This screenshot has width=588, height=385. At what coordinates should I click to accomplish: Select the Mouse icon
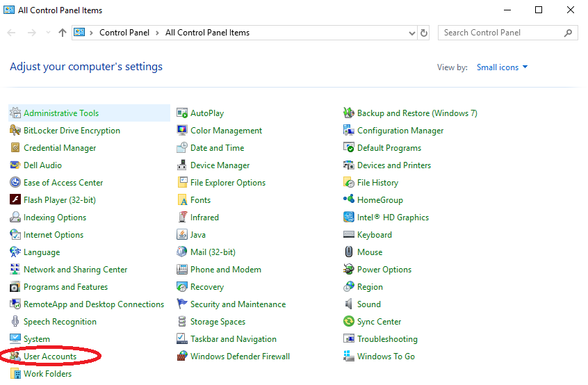coord(349,252)
